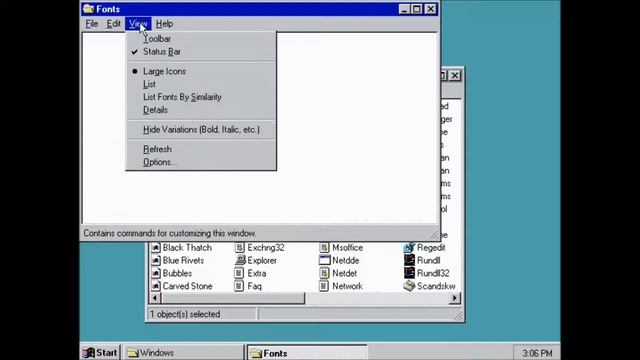Screen dimensions: 640x360
Task: Toggle Hide Variations (Bold, Italic, etc.)
Action: (x=201, y=130)
